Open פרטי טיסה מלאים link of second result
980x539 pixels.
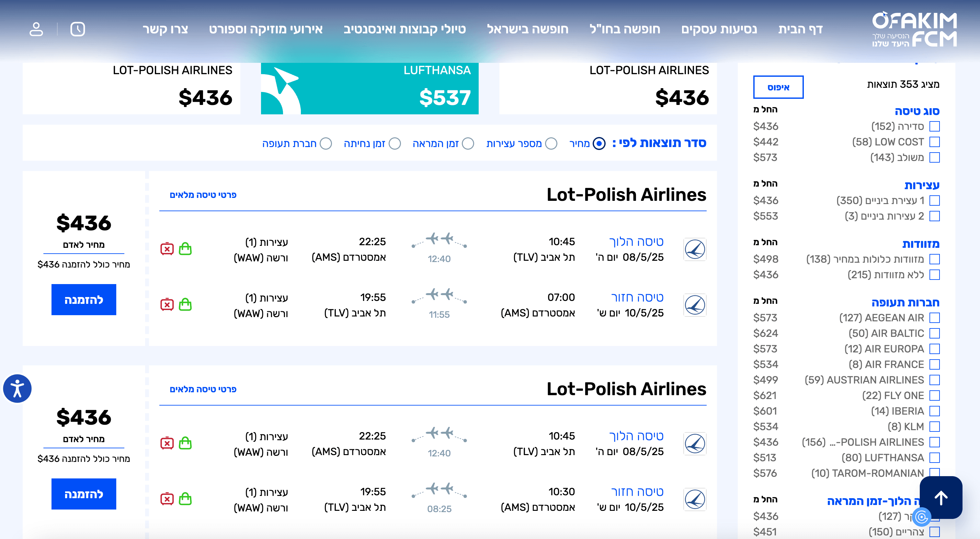(x=203, y=389)
